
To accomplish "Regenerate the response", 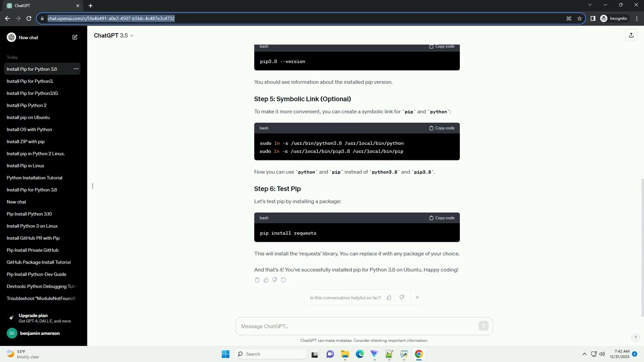I will click(x=283, y=280).
